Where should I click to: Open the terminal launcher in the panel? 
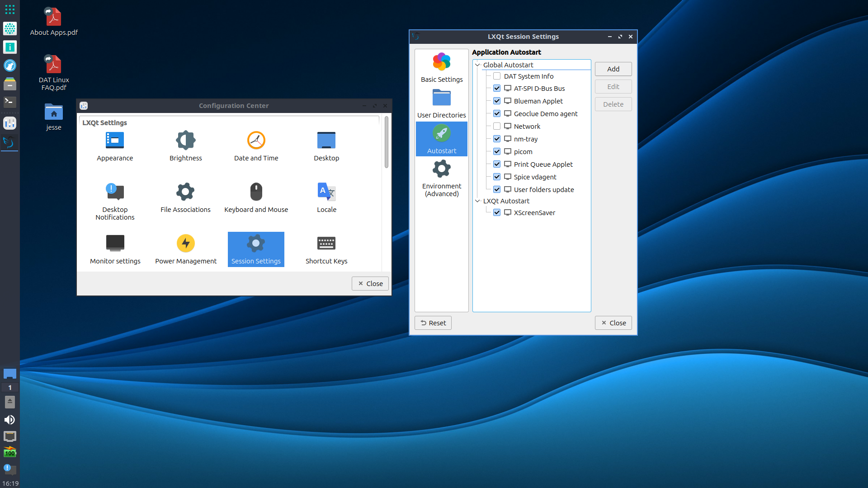click(10, 102)
